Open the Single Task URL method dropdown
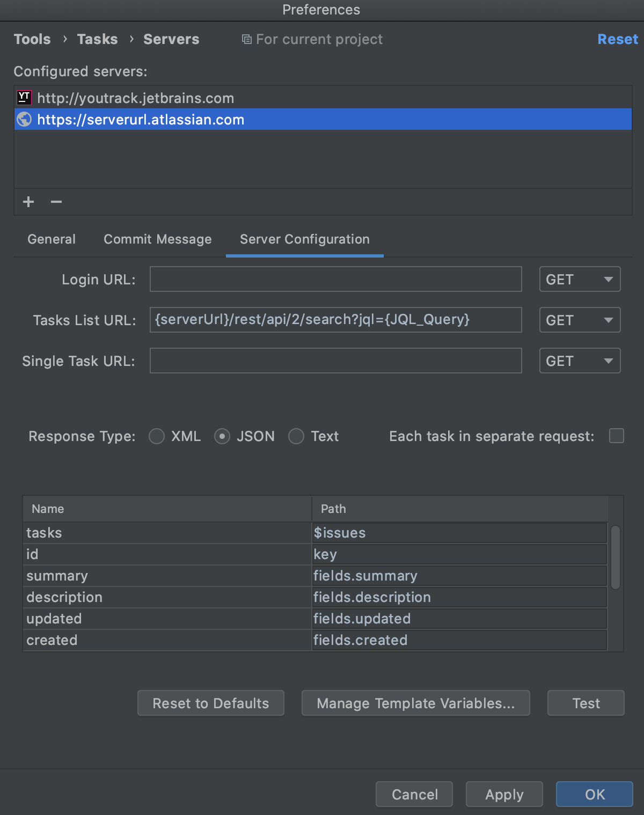Viewport: 644px width, 815px height. pyautogui.click(x=580, y=361)
